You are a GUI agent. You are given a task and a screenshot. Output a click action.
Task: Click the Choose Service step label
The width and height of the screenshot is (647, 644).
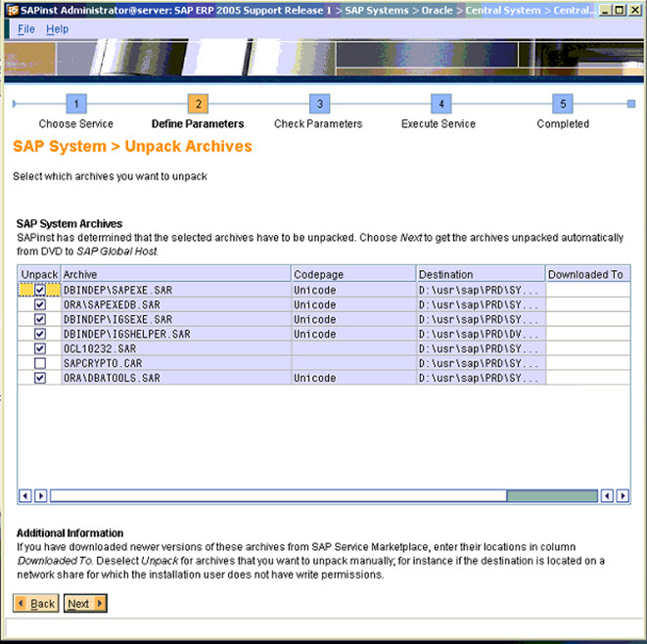[76, 123]
